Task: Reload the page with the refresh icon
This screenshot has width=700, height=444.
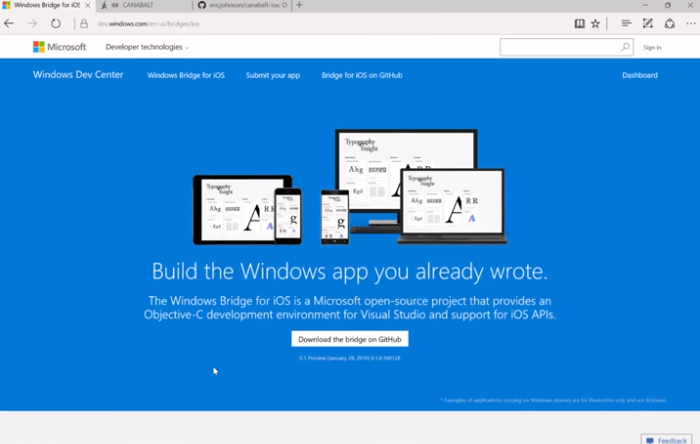Action: 55,23
